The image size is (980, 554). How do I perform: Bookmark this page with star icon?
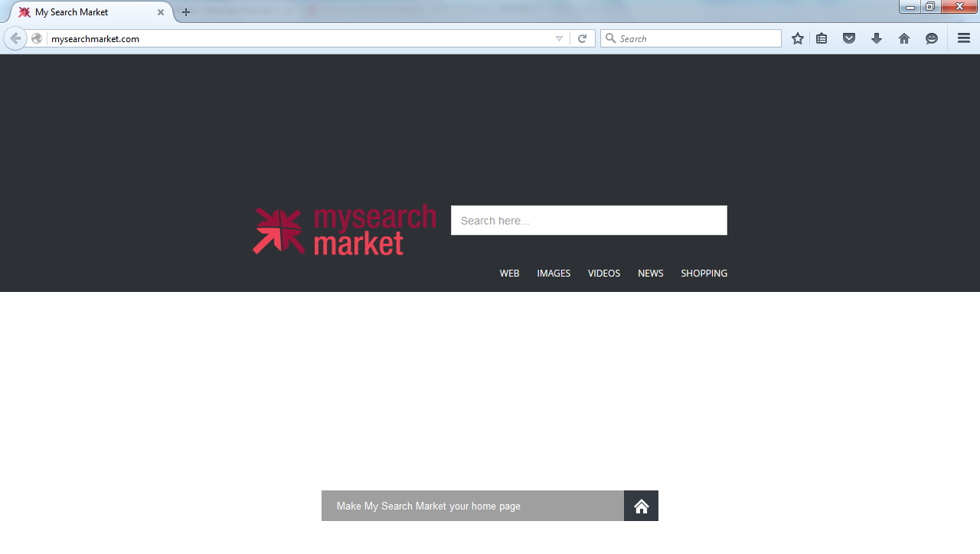coord(798,38)
